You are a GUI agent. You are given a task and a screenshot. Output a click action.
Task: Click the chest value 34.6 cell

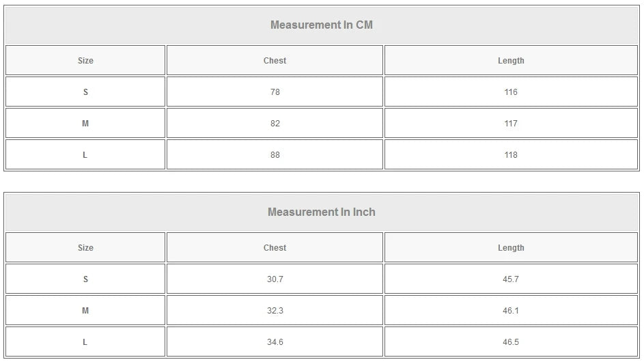275,342
